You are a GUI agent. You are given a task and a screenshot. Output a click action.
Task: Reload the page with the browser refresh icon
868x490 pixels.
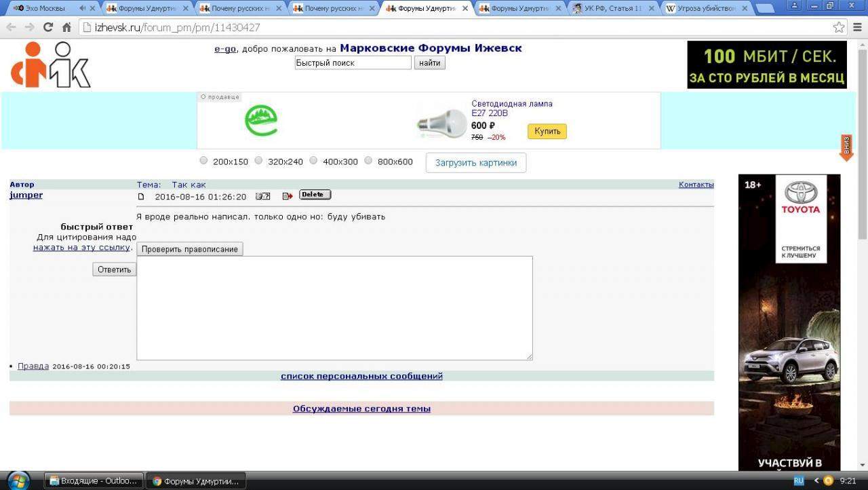[47, 28]
